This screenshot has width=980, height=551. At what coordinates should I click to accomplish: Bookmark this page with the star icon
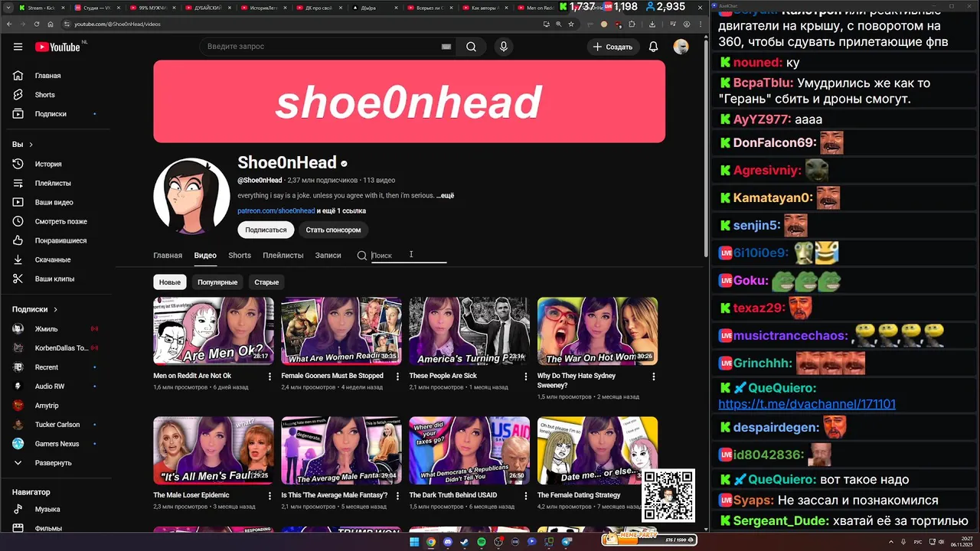pos(571,24)
